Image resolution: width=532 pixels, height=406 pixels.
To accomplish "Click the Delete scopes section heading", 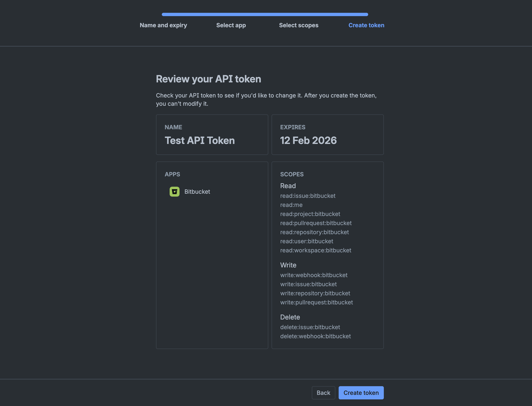I will pos(290,317).
